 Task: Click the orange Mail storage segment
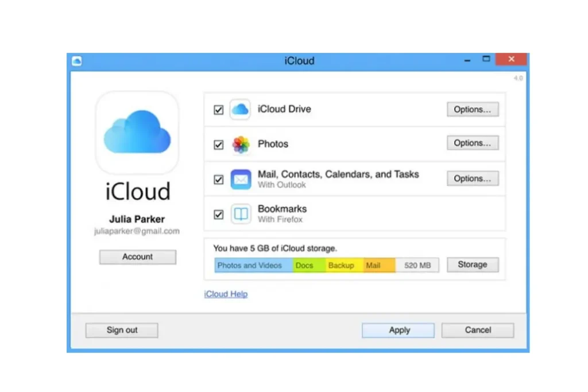[379, 265]
